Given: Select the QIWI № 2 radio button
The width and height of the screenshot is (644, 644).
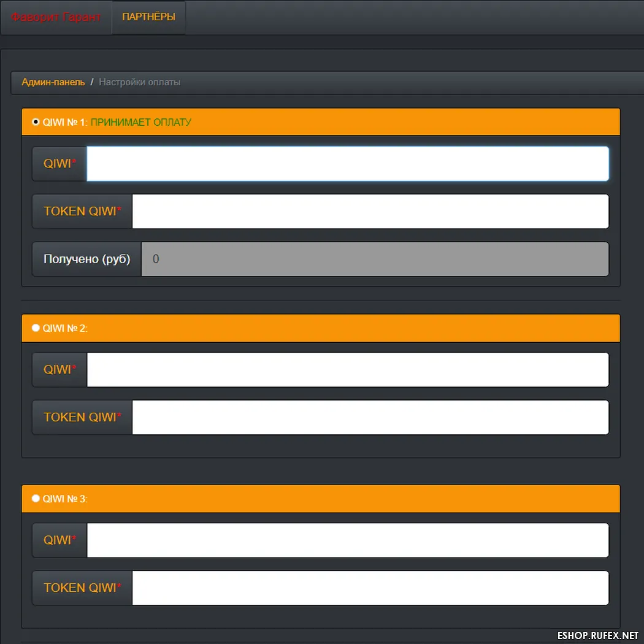Looking at the screenshot, I should pos(36,328).
